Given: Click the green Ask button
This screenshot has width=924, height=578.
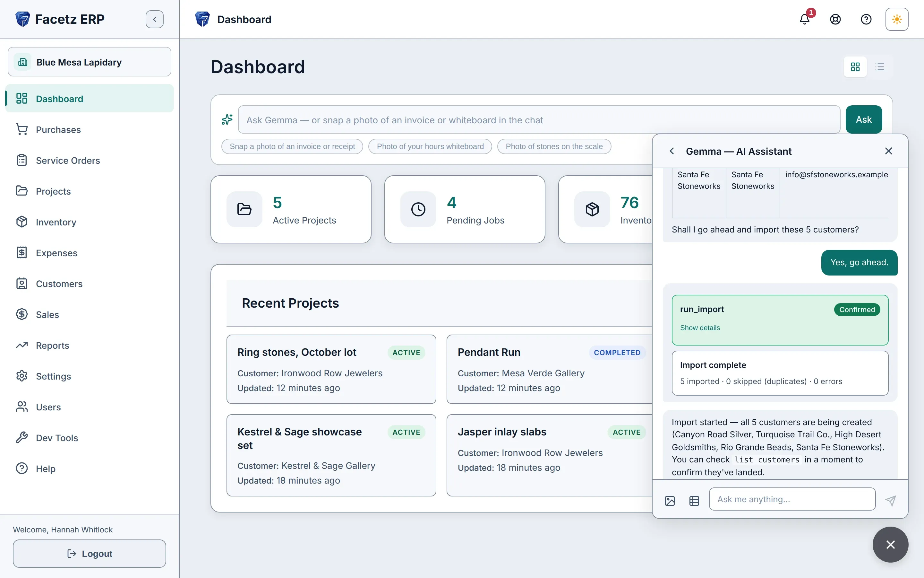Looking at the screenshot, I should (864, 120).
